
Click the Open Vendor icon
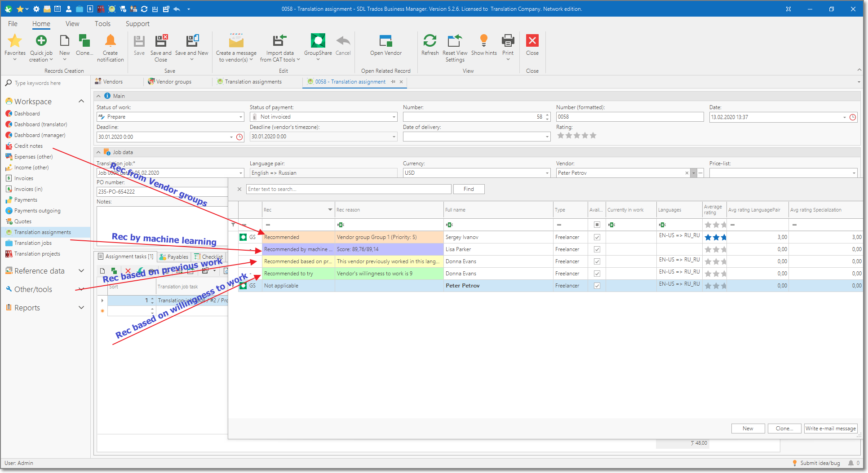click(386, 41)
